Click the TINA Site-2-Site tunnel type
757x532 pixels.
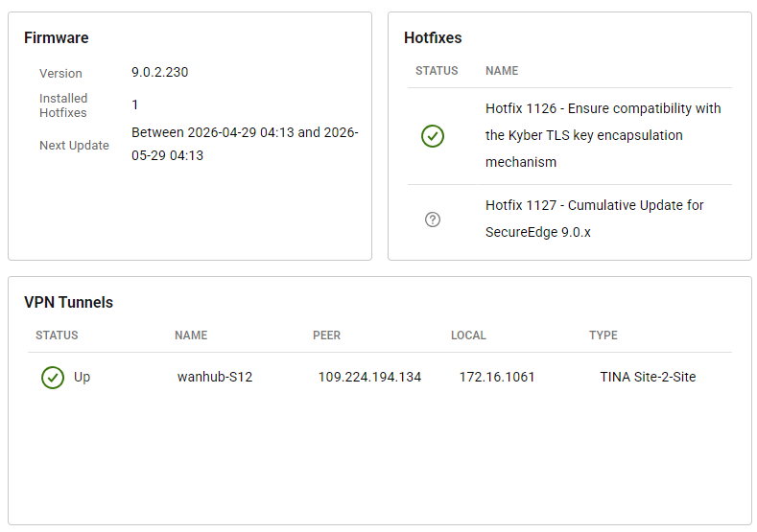coord(648,377)
